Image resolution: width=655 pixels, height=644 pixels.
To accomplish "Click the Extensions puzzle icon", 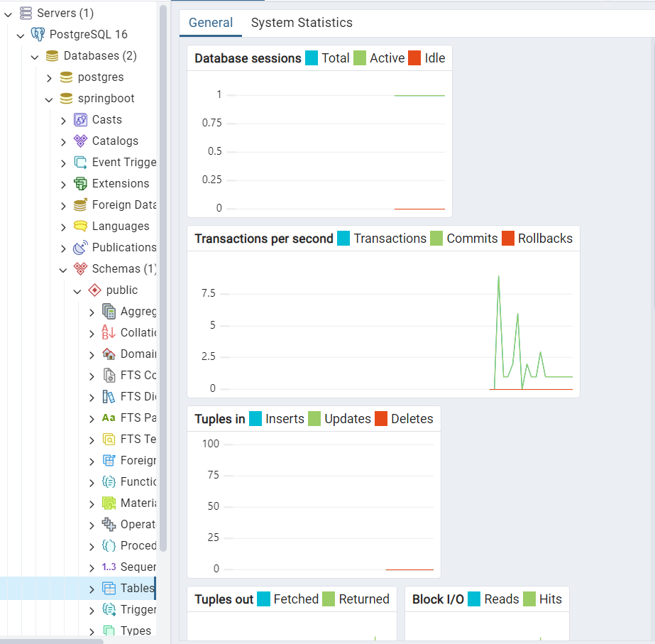I will tap(79, 183).
